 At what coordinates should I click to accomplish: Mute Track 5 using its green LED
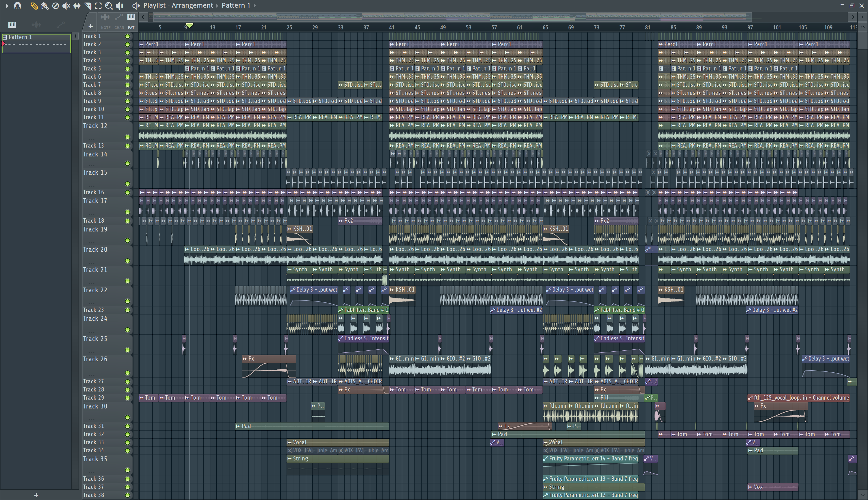128,69
